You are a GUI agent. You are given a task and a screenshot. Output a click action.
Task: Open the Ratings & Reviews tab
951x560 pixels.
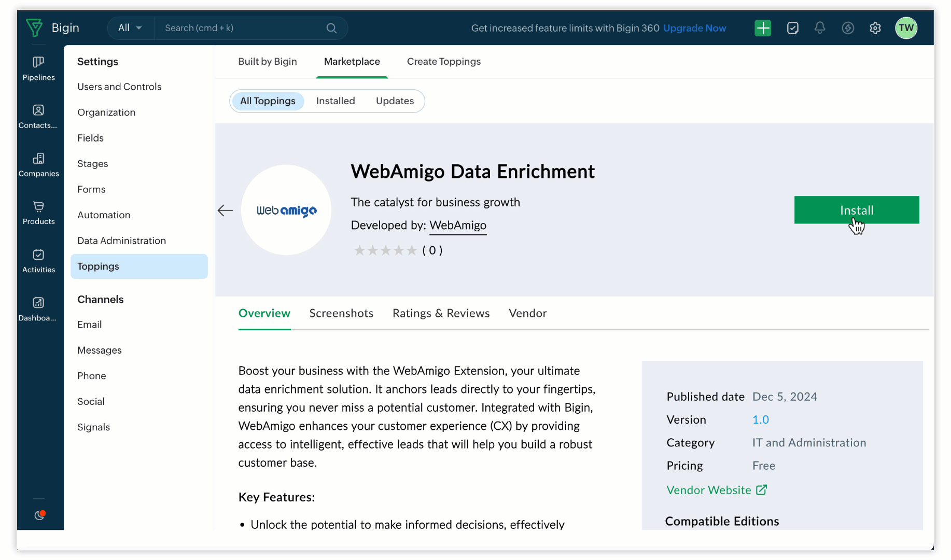coord(441,313)
